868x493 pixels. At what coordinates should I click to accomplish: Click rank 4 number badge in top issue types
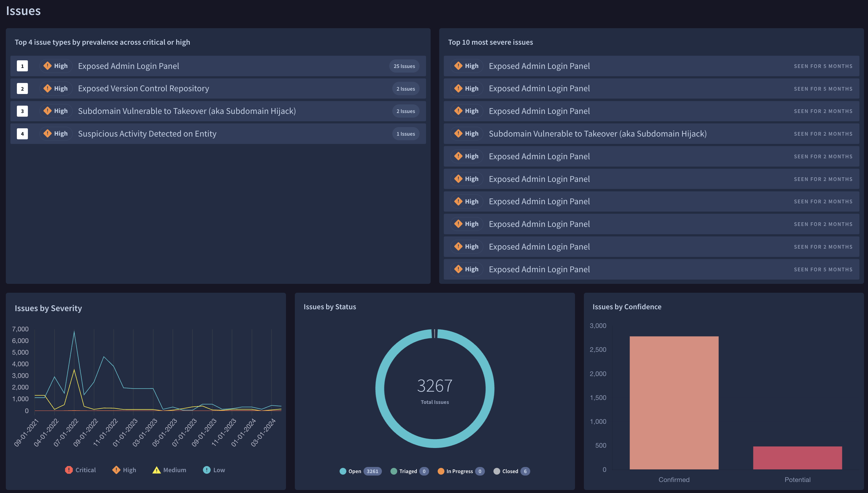pos(22,134)
